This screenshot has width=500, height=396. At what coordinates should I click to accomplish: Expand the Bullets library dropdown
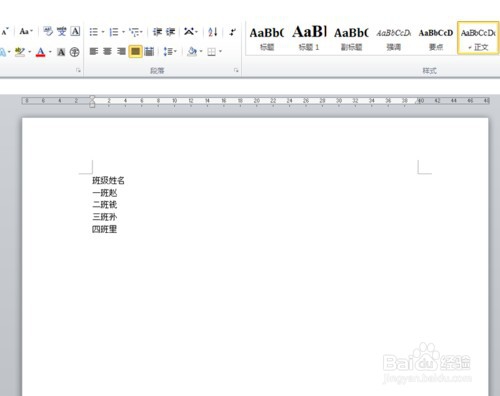103,32
